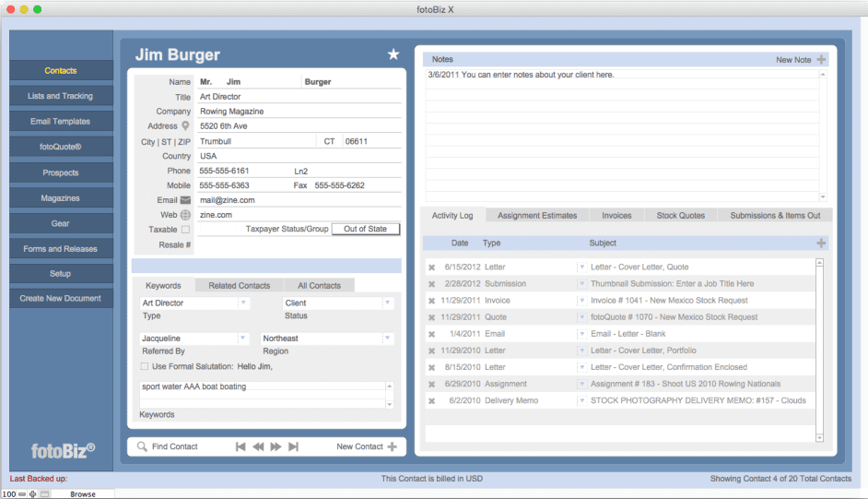868x499 pixels.
Task: Click the activity log vertical scrollbar
Action: coord(819,350)
